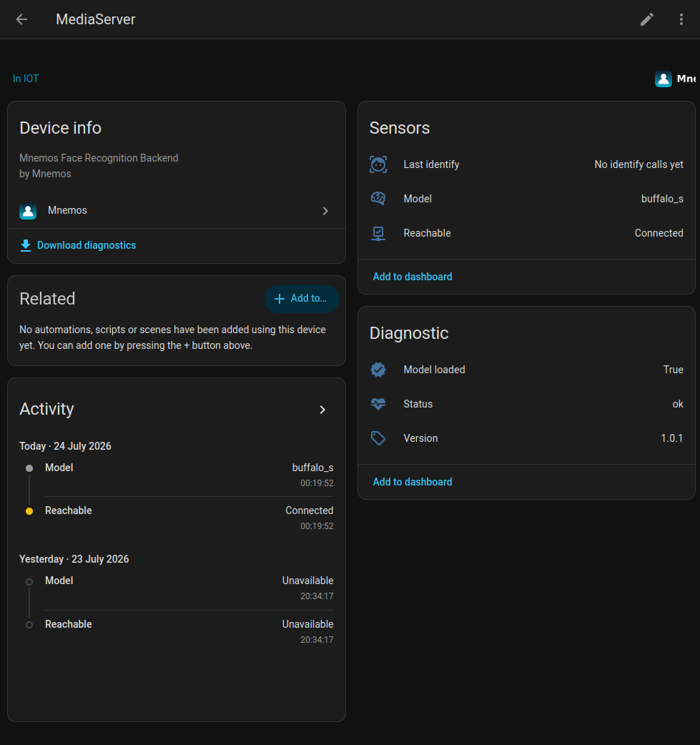
Task: Click 'Mnemos Face Recognition Backend' text
Action: [x=99, y=158]
